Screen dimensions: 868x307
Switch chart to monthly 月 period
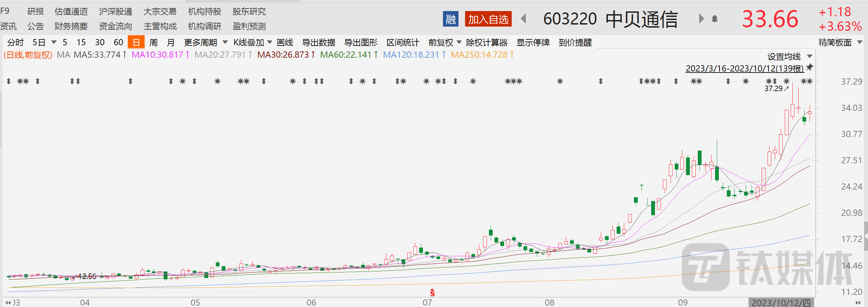(x=171, y=42)
